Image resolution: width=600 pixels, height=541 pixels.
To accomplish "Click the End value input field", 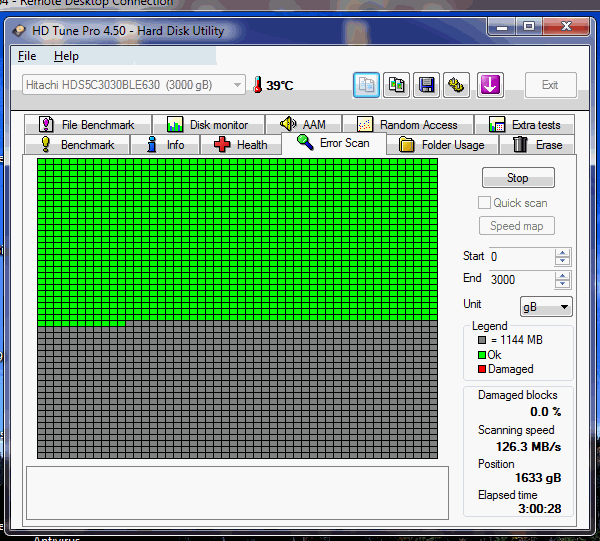I will pos(522,280).
